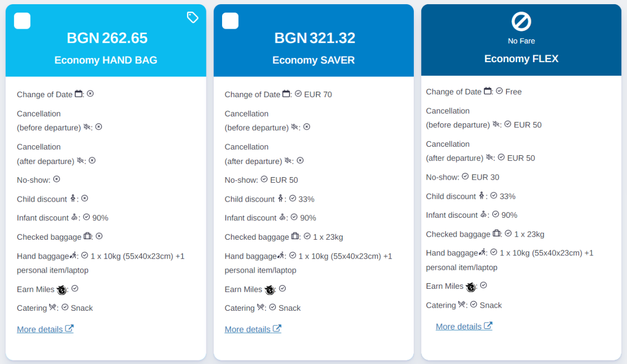The image size is (627, 364).
Task: Click the price tag icon on HAND BAG card
Action: coord(192,18)
